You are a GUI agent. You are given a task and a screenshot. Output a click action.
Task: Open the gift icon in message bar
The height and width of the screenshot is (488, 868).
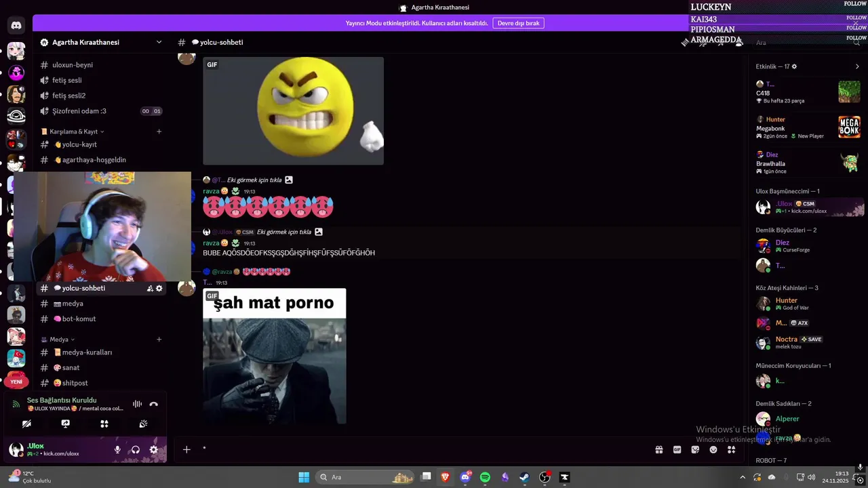(x=658, y=449)
